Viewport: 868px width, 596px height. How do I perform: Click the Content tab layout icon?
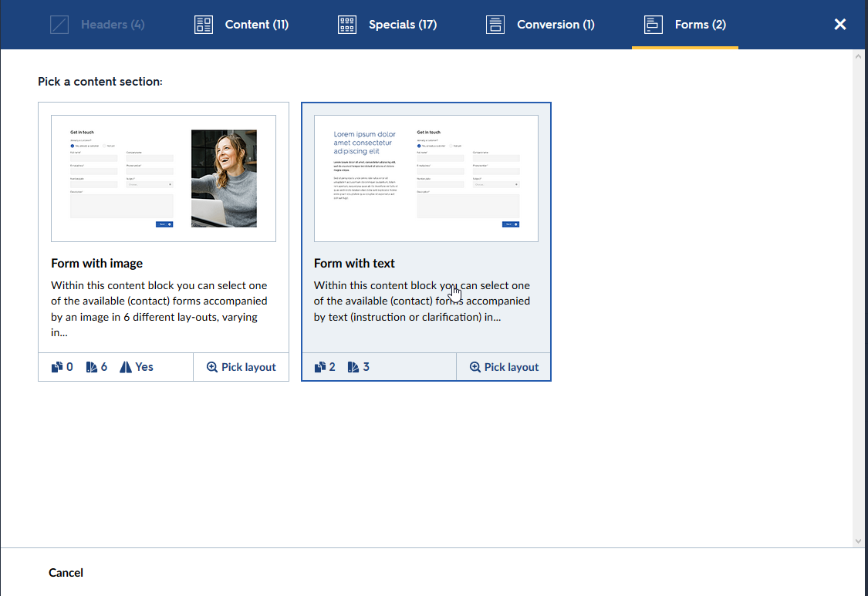[x=204, y=25]
